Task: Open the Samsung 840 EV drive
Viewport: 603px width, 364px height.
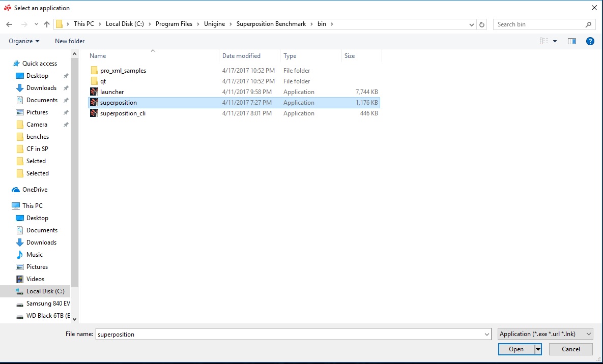Action: 48,304
